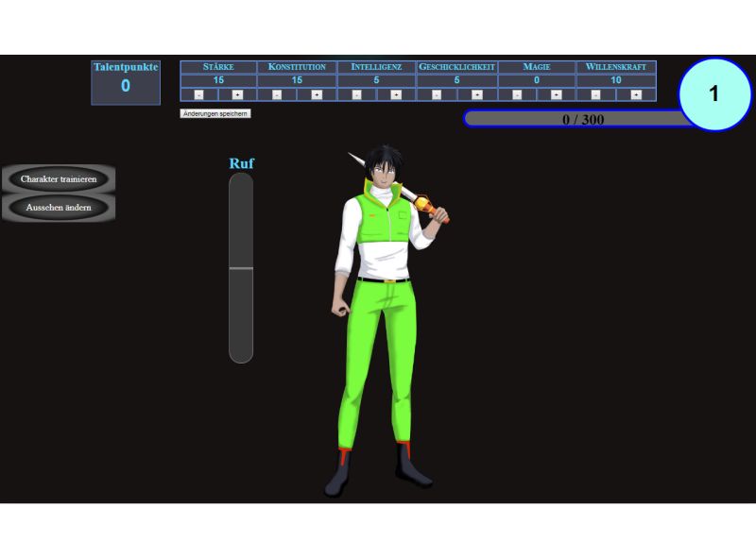Click the Ruf vertical slider bar
This screenshot has height=541, width=756.
[x=241, y=268]
